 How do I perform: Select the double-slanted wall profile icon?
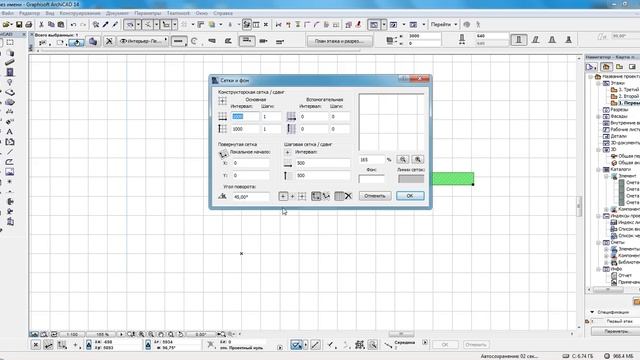click(552, 40)
